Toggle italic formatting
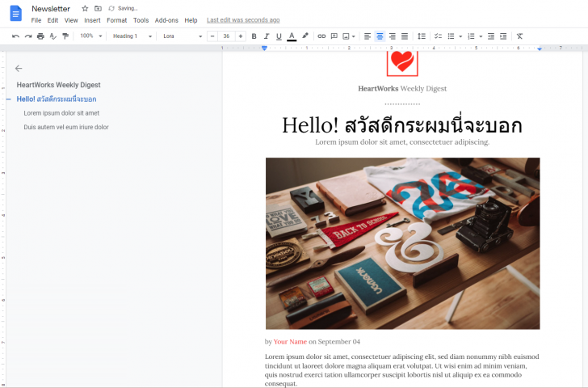The height and width of the screenshot is (388, 588). point(267,36)
